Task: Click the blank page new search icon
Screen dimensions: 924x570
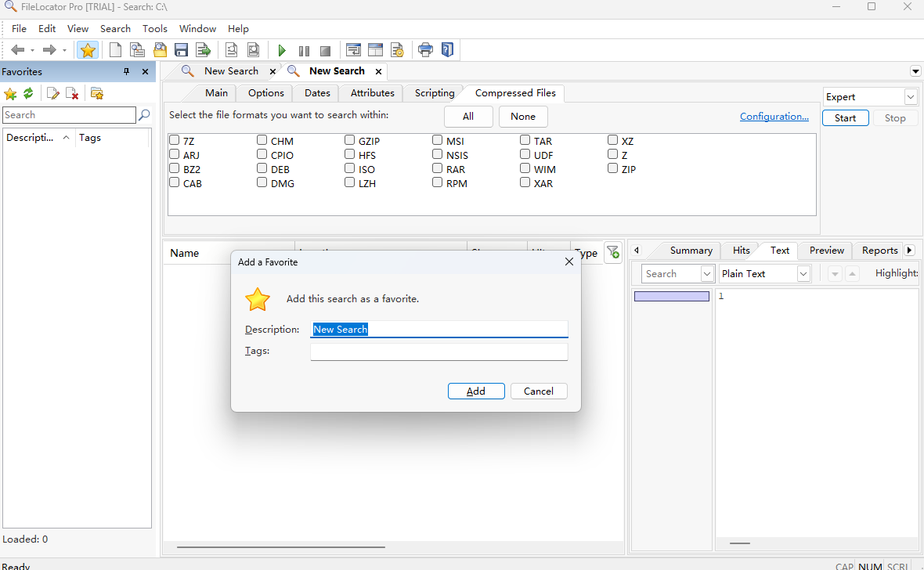Action: click(x=115, y=50)
